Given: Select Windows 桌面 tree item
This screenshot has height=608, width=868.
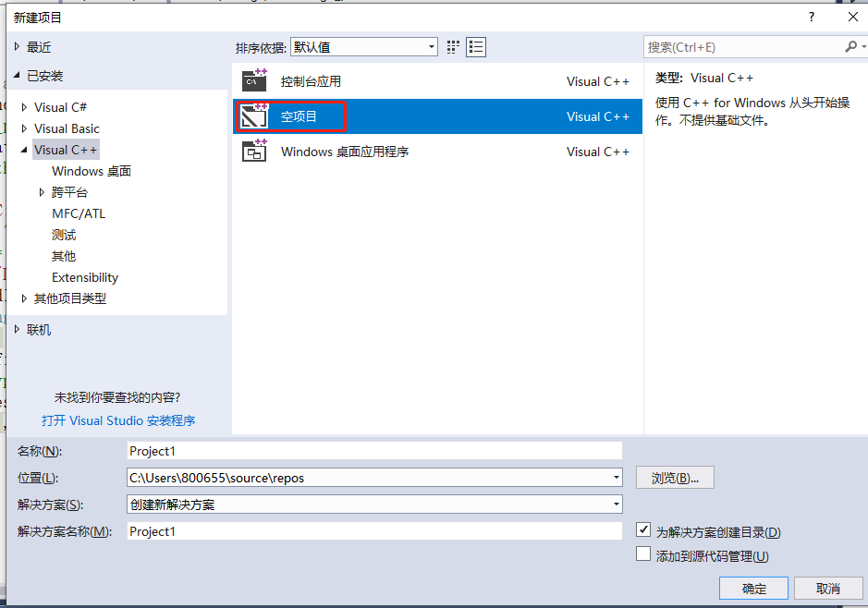Looking at the screenshot, I should (x=92, y=171).
